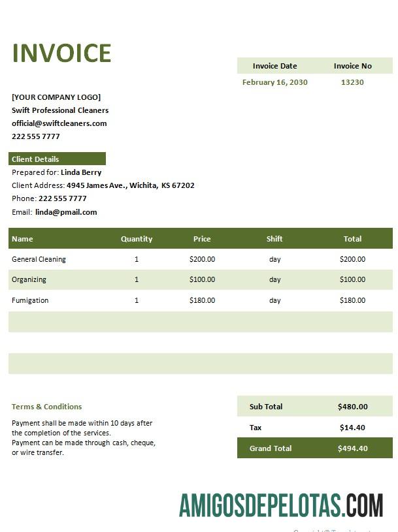Click the company logo placeholder text
The width and height of the screenshot is (398, 532).
(56, 97)
